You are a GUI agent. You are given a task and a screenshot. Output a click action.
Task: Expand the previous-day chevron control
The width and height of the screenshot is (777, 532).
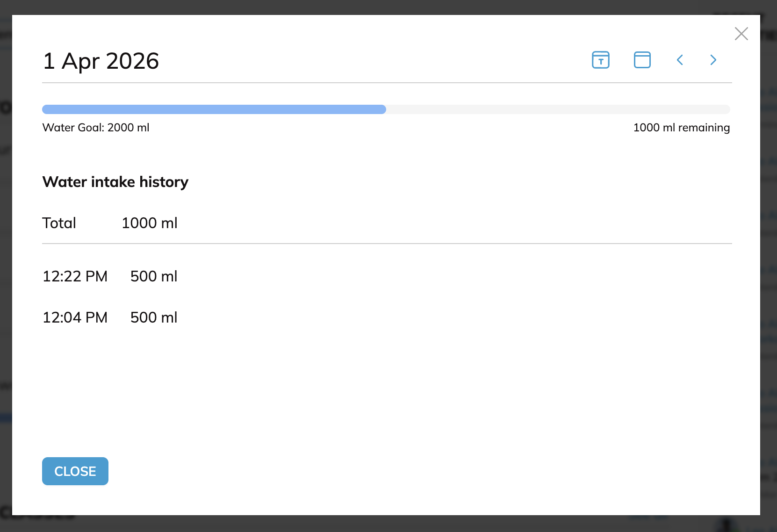pyautogui.click(x=680, y=60)
